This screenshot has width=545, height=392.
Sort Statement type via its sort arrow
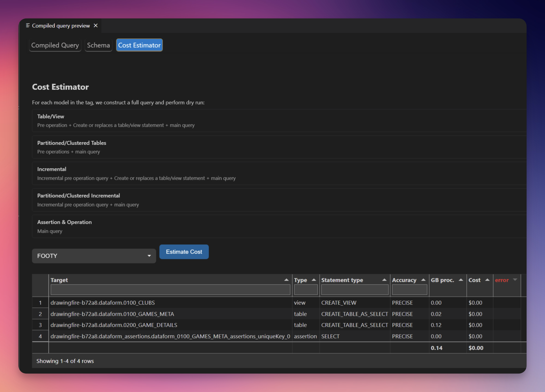pos(385,280)
